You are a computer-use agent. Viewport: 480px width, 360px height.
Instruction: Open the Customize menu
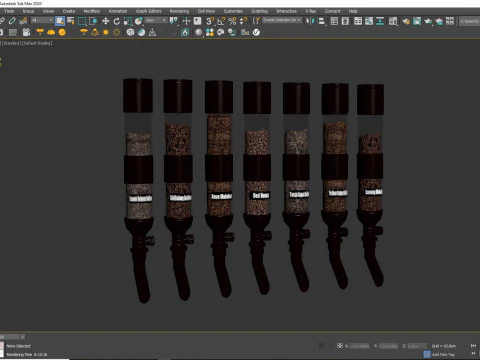(x=233, y=11)
